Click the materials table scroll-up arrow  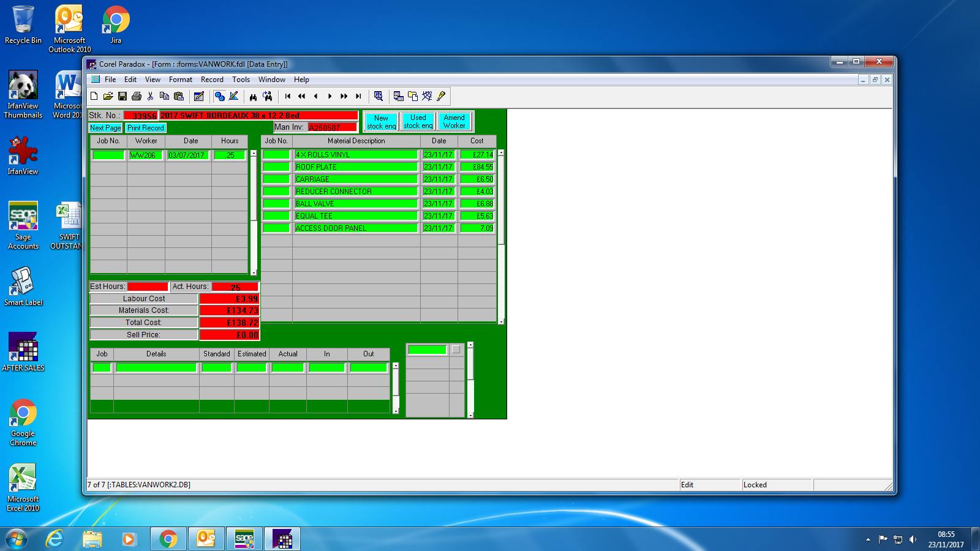(x=501, y=153)
